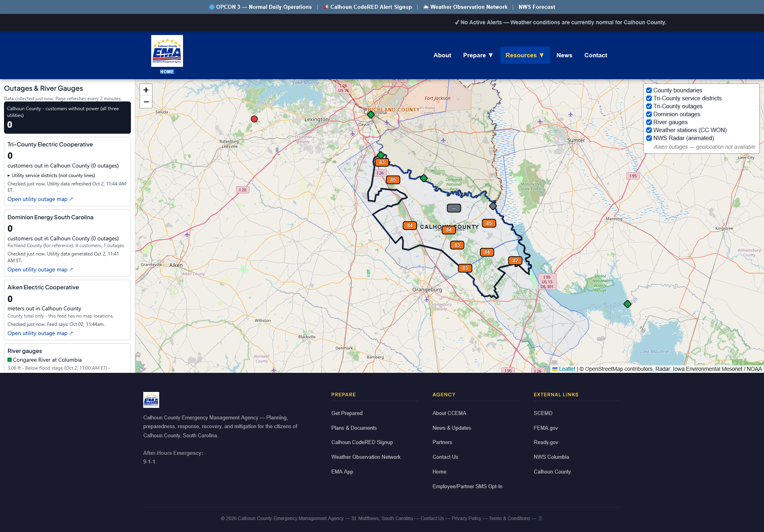Disable the Tri-County outages layer

tap(649, 106)
